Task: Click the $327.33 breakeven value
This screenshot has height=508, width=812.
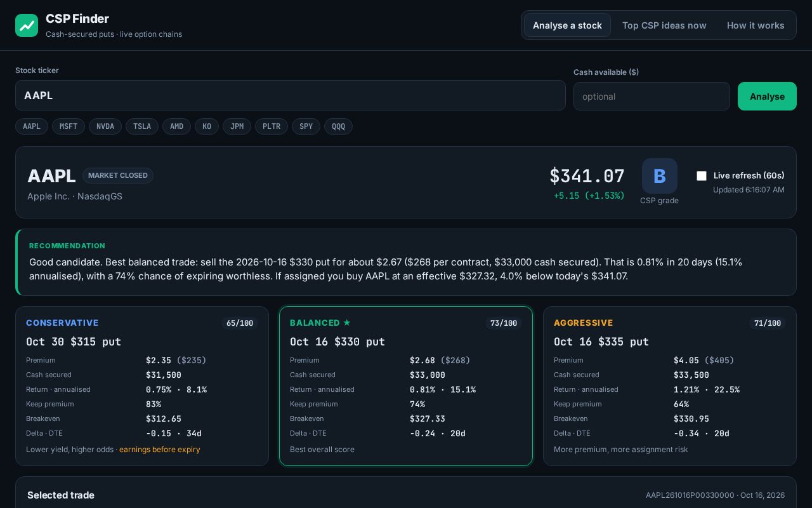Action: pyautogui.click(x=428, y=419)
